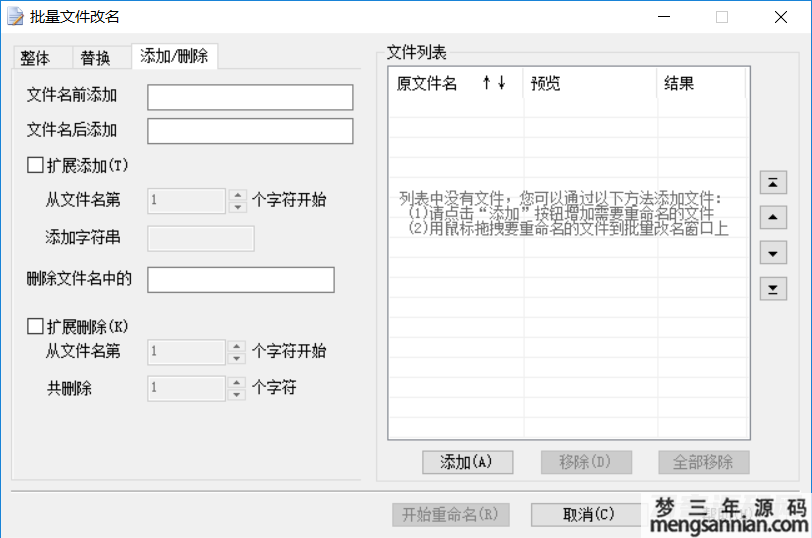The height and width of the screenshot is (538, 812).
Task: Click the 全部移除 button
Action: tap(704, 462)
